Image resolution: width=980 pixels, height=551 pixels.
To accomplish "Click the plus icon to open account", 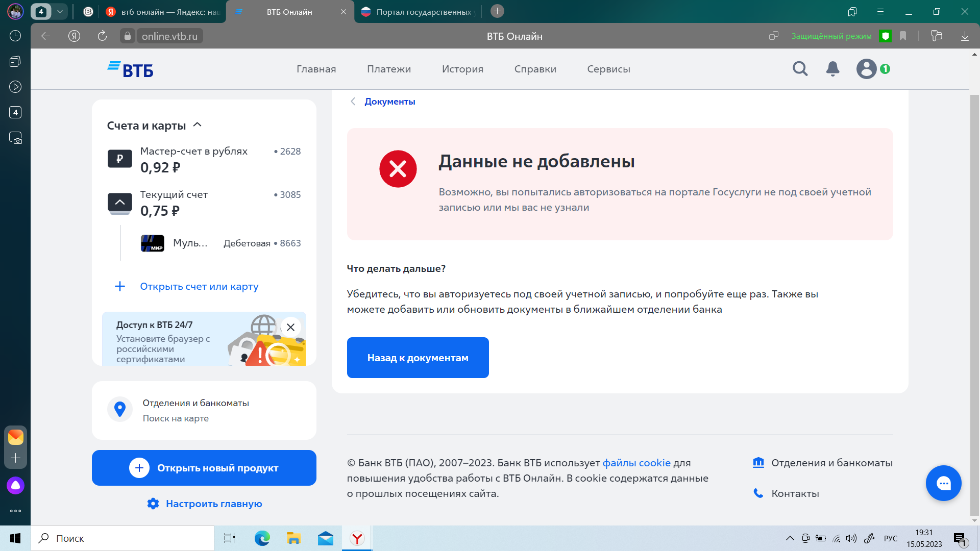I will pyautogui.click(x=120, y=286).
